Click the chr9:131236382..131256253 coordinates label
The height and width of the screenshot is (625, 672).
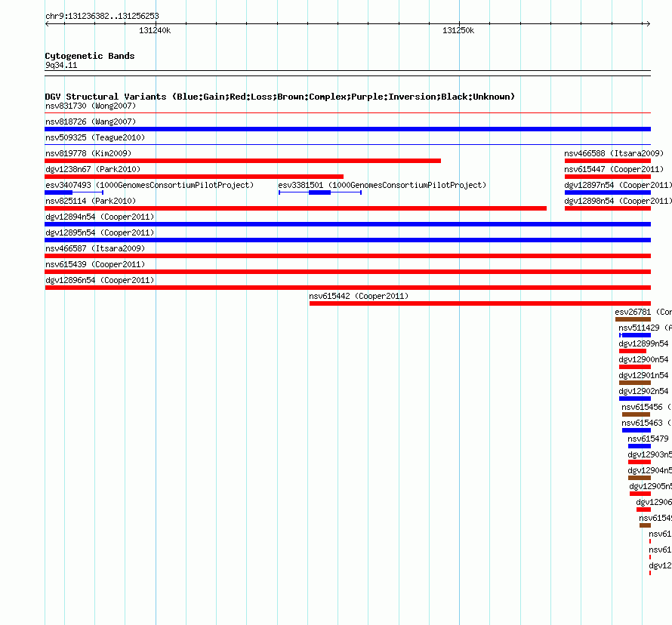coord(102,16)
